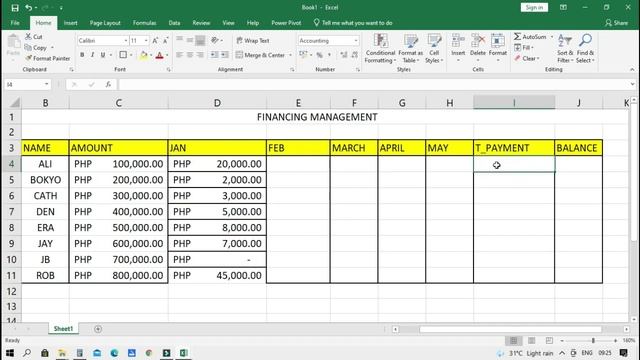Delete cells using Delete button
Screen dimensions: 640x360
(478, 49)
